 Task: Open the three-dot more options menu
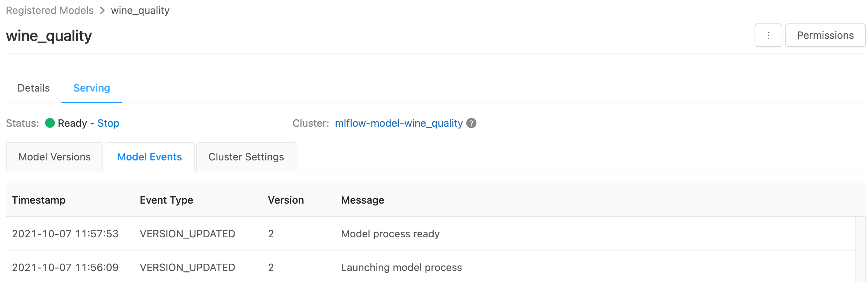point(768,35)
